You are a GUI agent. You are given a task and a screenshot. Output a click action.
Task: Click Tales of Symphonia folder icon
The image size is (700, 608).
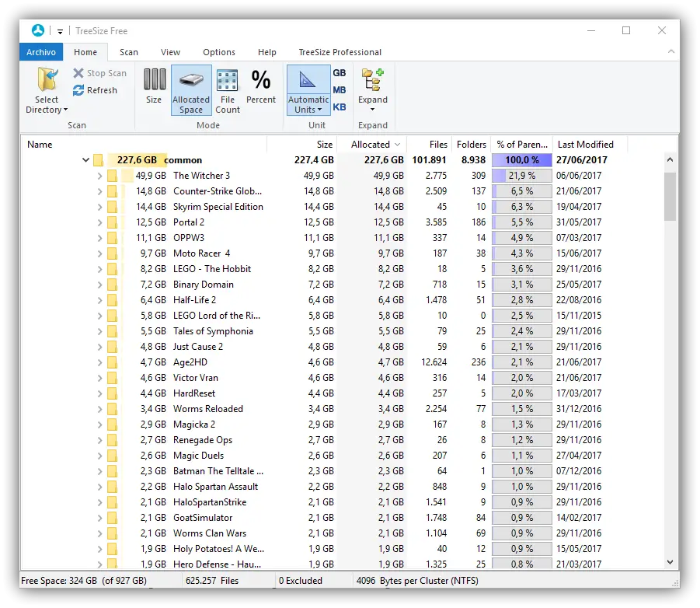[x=113, y=331]
